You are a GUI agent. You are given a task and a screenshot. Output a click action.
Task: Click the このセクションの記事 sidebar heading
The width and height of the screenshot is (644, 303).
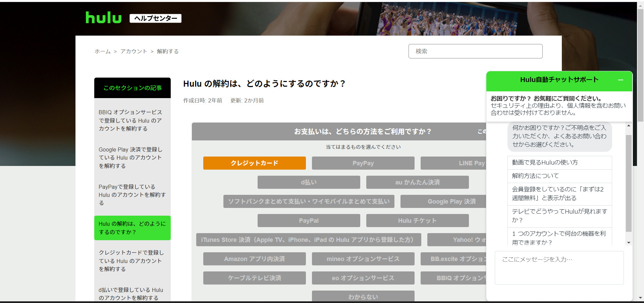(x=132, y=88)
